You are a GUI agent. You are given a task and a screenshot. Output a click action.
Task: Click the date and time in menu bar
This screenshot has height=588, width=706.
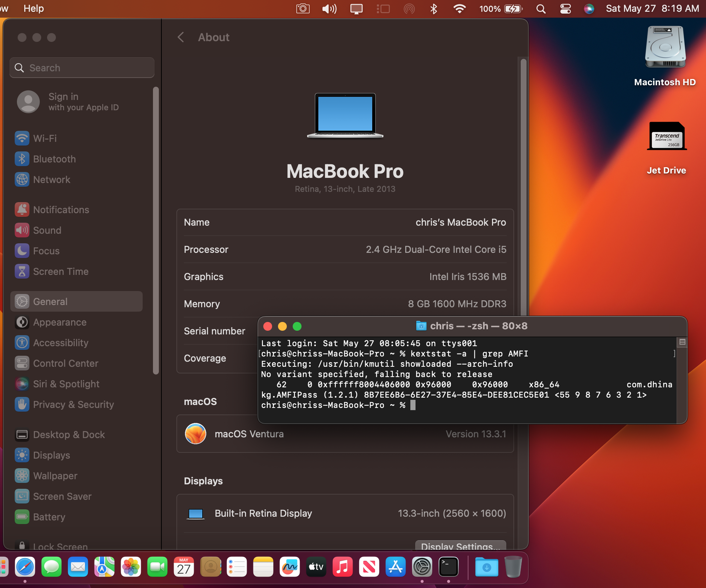652,8
